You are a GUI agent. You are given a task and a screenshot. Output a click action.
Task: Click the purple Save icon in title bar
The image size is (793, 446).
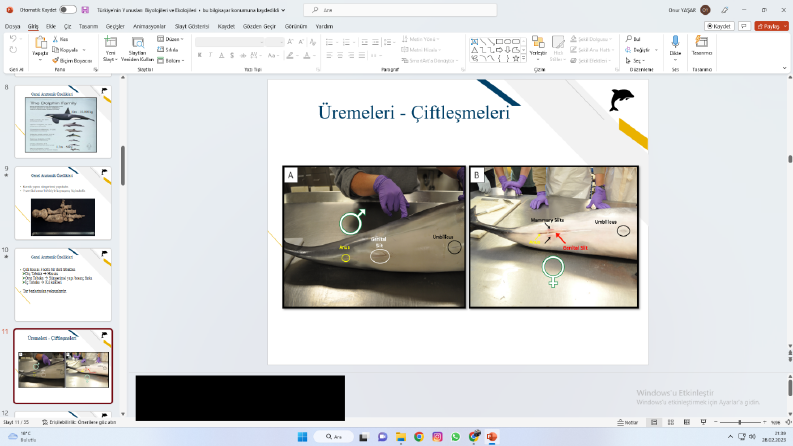(85, 10)
